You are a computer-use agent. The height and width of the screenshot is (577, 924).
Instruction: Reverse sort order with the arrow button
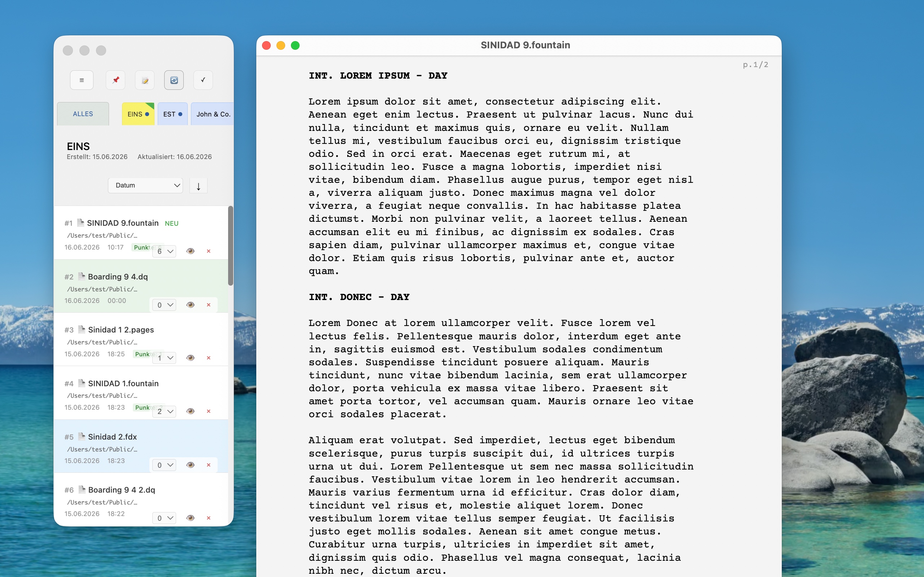click(199, 186)
